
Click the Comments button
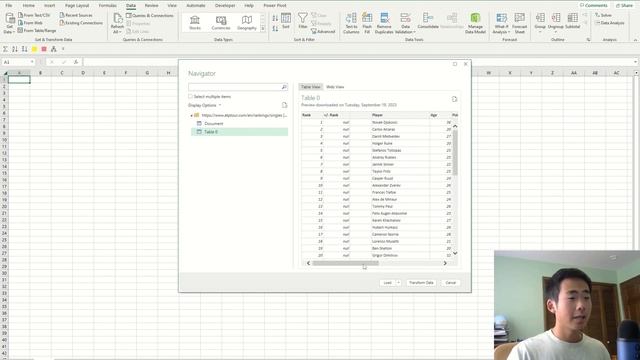(594, 6)
